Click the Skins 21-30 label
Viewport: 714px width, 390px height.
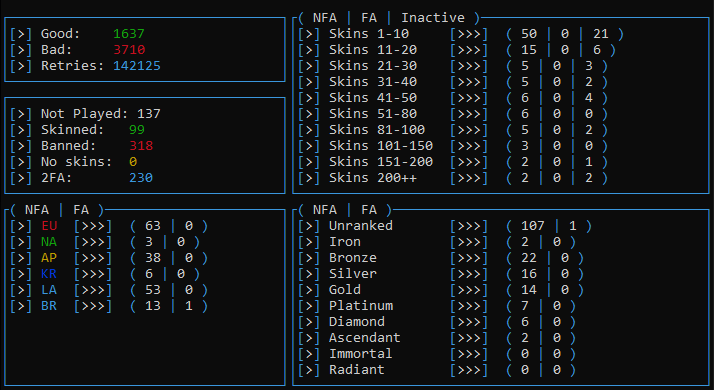coord(373,66)
